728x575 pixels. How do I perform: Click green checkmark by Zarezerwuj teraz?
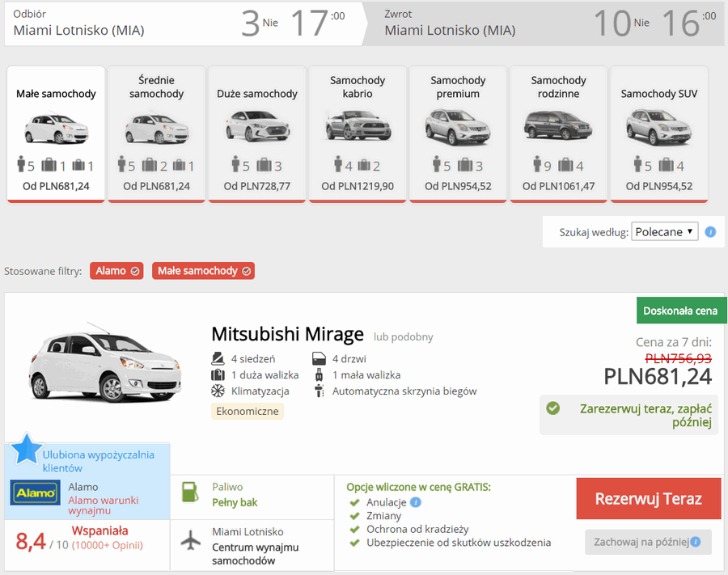pos(552,408)
